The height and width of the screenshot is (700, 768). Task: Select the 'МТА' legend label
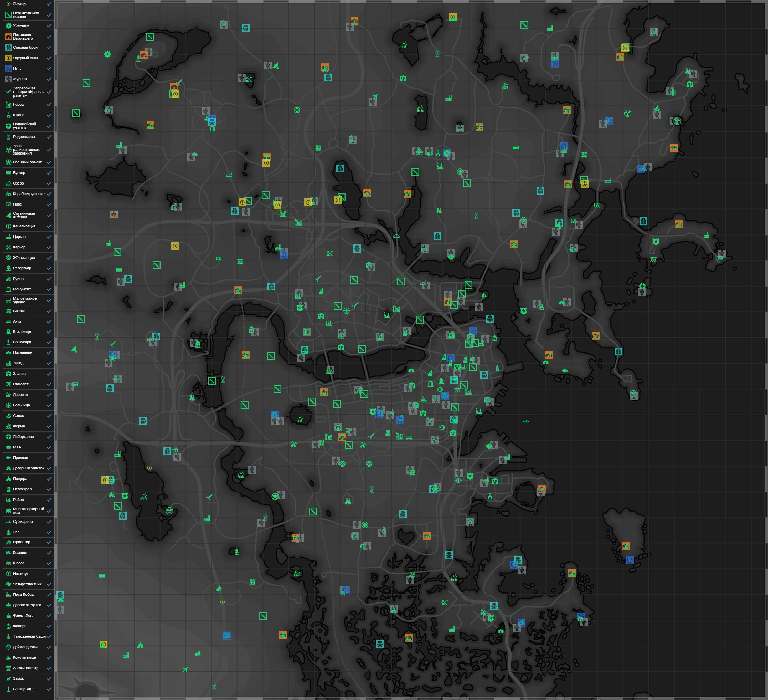tap(17, 447)
